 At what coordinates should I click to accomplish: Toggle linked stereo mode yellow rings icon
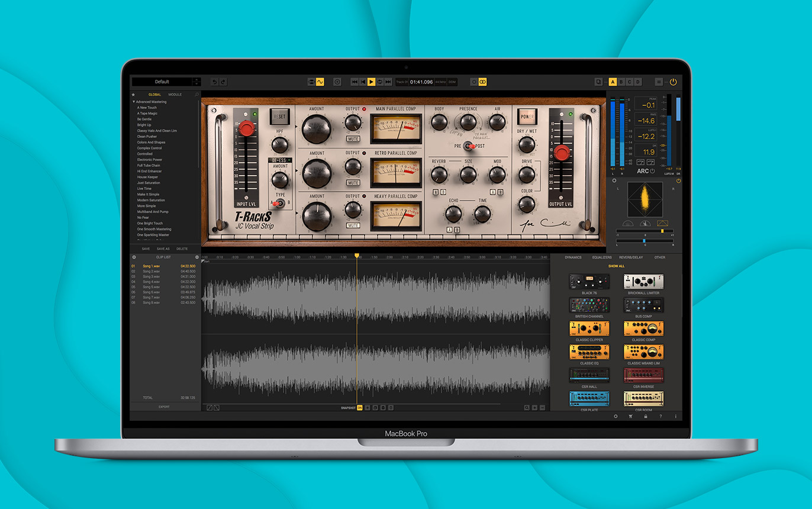pos(482,82)
